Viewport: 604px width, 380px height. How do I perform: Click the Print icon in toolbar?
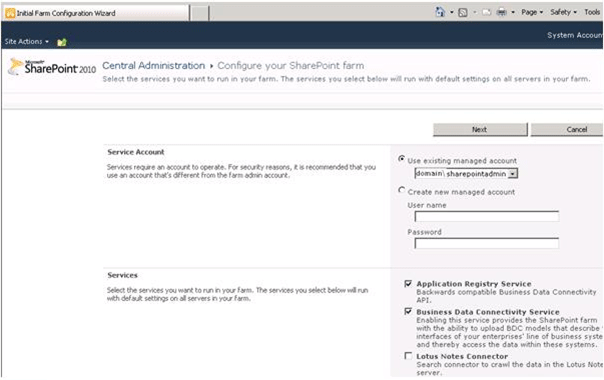tap(501, 12)
